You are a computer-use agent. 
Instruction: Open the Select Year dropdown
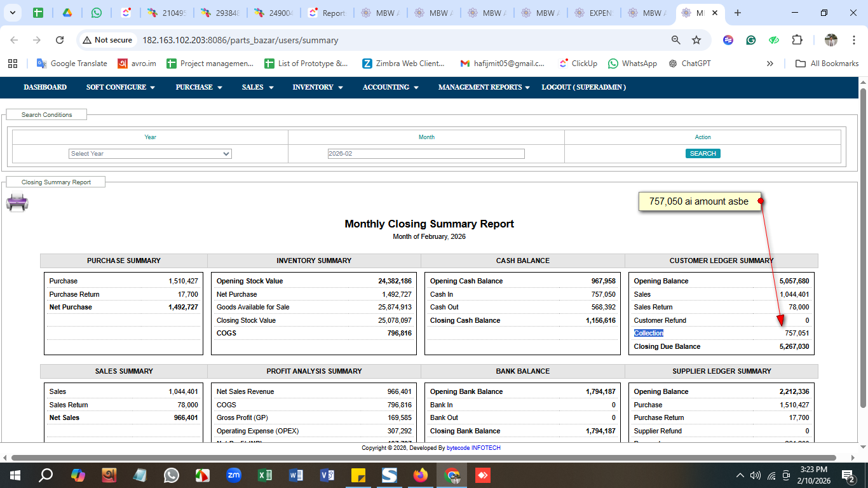click(150, 154)
